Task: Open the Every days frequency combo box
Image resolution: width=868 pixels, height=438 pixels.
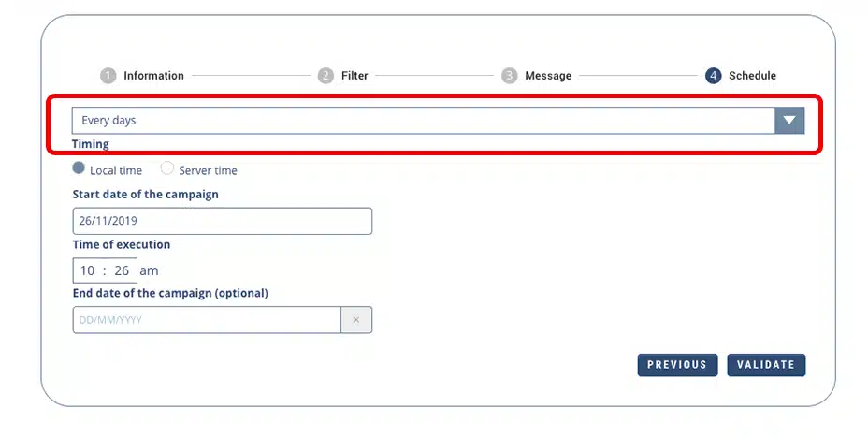Action: (423, 121)
